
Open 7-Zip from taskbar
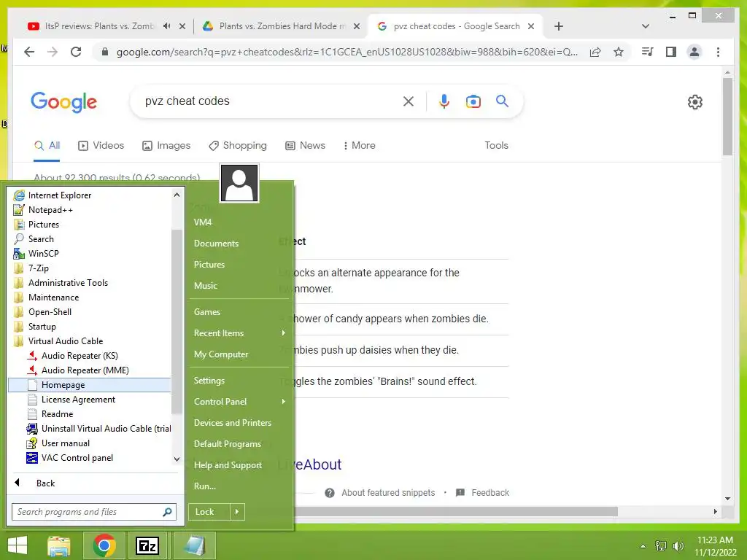coord(147,545)
